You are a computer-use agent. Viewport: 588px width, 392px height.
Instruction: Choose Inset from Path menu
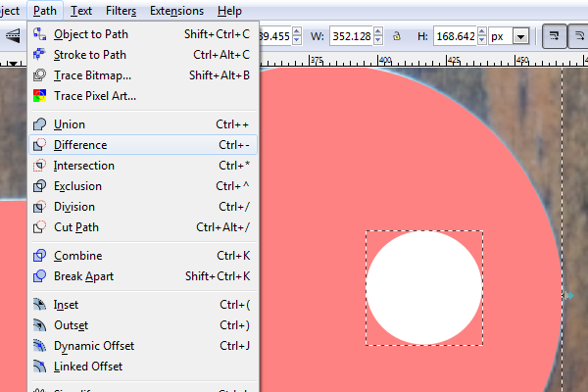(x=143, y=305)
